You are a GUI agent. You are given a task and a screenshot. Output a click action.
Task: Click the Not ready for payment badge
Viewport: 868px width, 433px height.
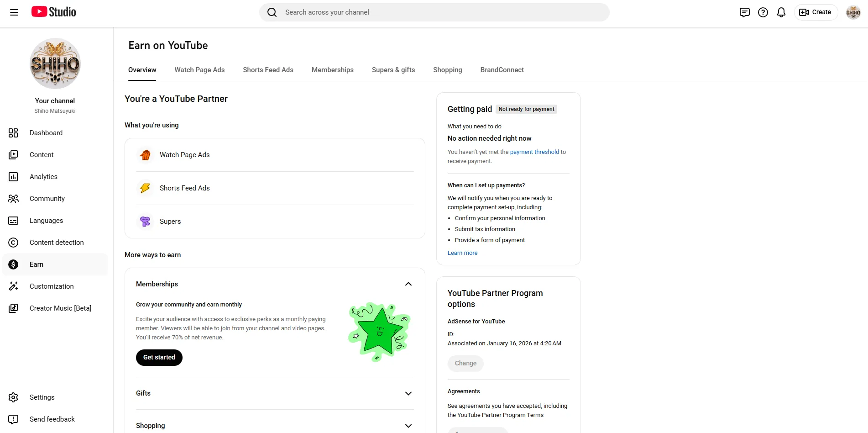coord(526,109)
